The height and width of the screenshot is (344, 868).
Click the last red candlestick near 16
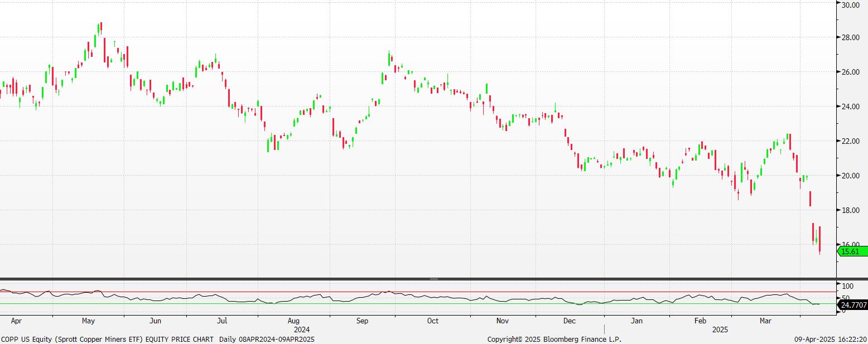coord(819,240)
